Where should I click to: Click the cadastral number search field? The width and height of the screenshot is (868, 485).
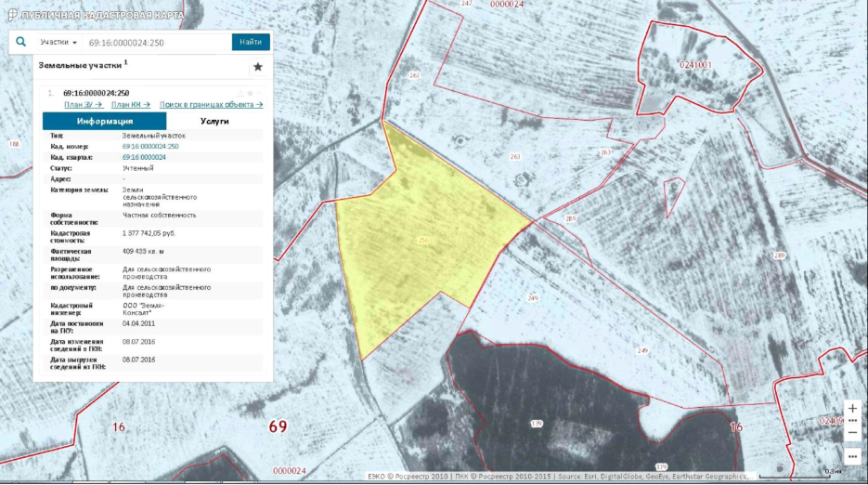(x=156, y=43)
